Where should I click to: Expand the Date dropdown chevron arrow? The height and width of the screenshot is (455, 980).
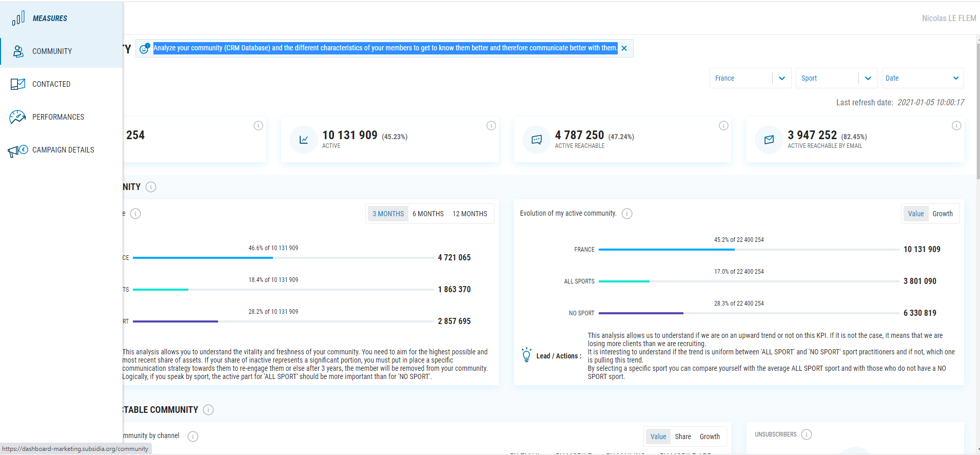pos(956,79)
